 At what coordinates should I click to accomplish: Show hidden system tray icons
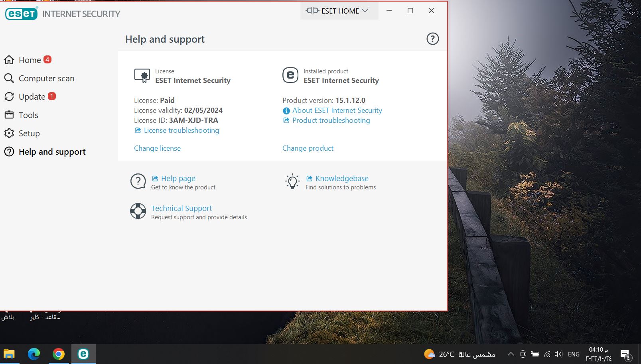[x=511, y=354]
